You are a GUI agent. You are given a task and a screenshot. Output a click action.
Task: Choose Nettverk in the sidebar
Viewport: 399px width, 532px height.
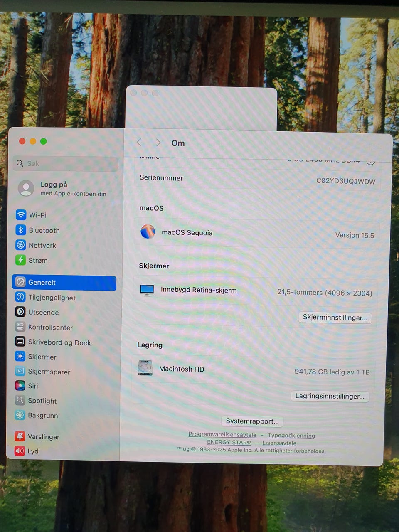click(x=42, y=245)
